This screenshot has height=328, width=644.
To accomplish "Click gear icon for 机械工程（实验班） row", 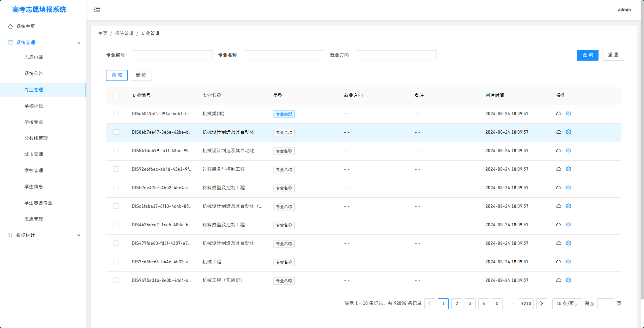I will [x=569, y=280].
